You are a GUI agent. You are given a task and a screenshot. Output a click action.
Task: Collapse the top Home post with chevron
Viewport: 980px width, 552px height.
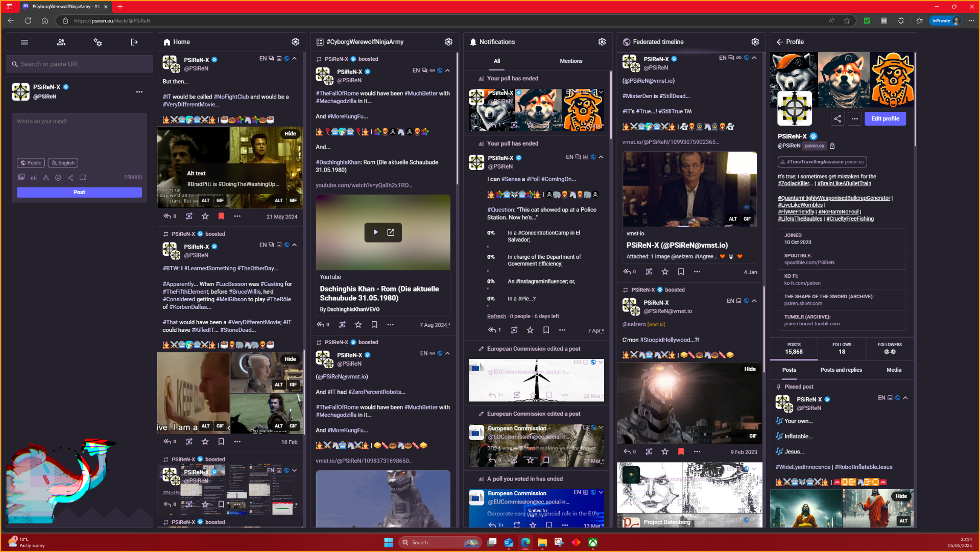(295, 59)
